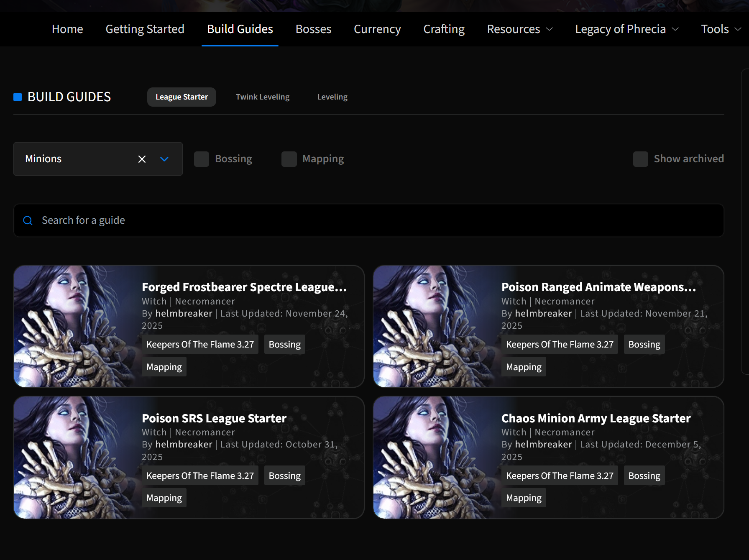Viewport: 749px width, 560px height.
Task: Click Keepers Of The Flame tag on Poison Ranged card
Action: (x=560, y=344)
